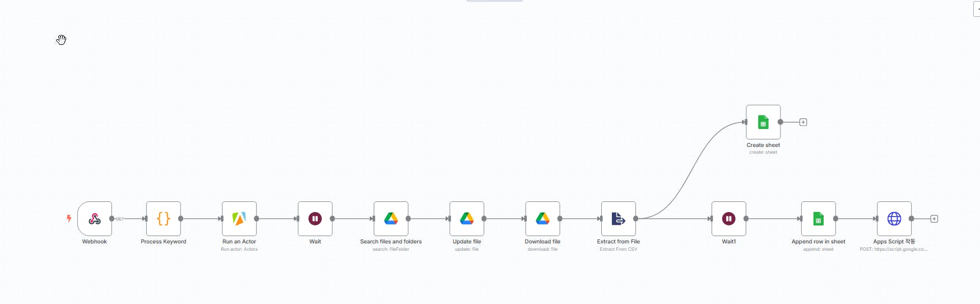Click the Wait1 node
Screen dimensions: 980x304
[728, 219]
